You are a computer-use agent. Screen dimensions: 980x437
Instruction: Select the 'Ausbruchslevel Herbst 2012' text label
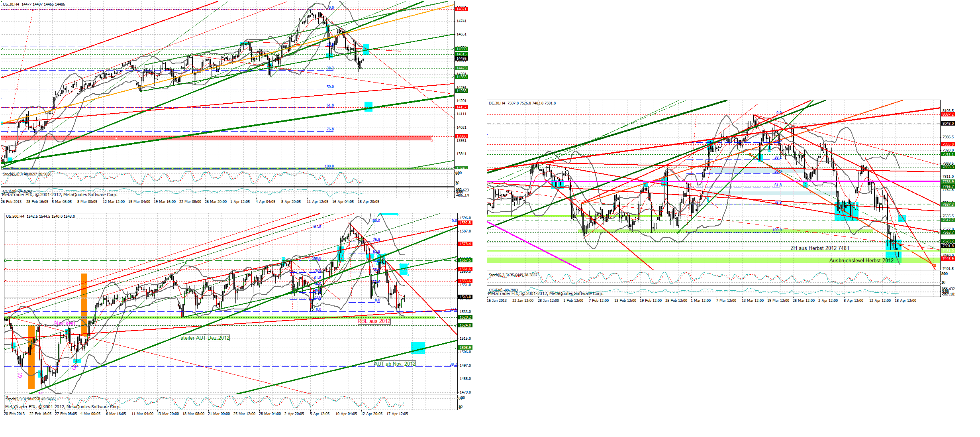[861, 260]
